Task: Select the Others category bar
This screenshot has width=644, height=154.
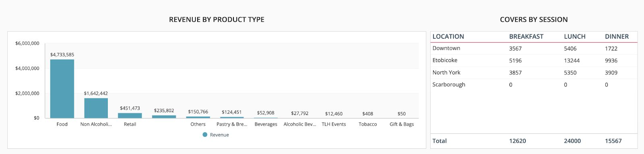Action: (x=198, y=117)
